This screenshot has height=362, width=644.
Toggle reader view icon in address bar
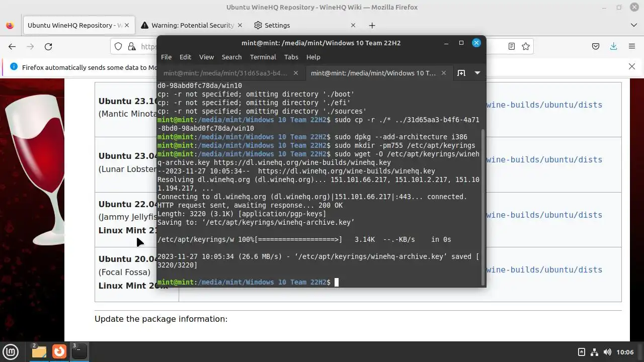pyautogui.click(x=512, y=46)
